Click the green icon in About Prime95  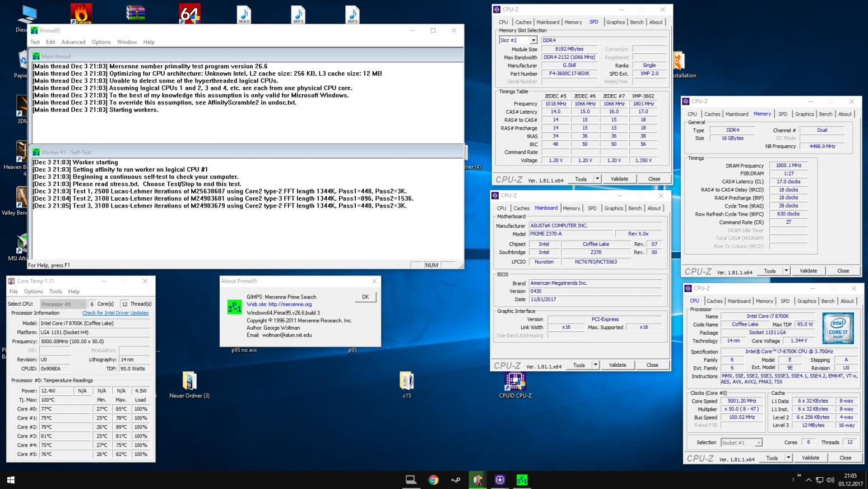(234, 307)
